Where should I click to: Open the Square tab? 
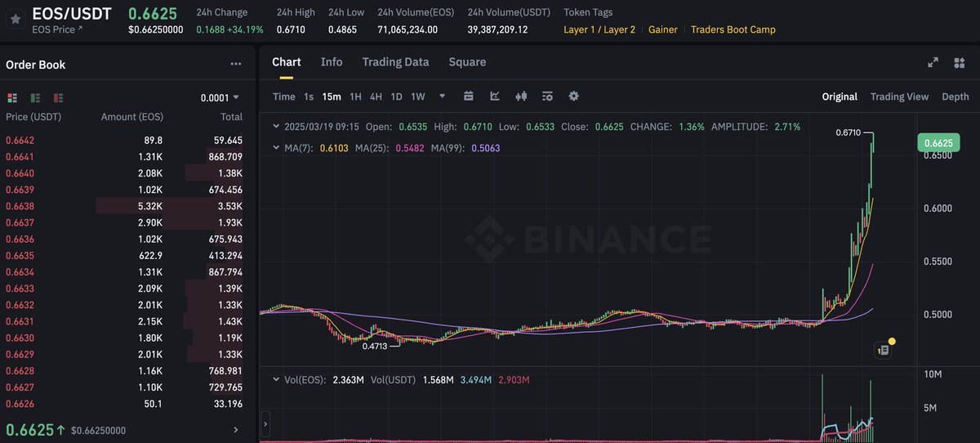[467, 62]
